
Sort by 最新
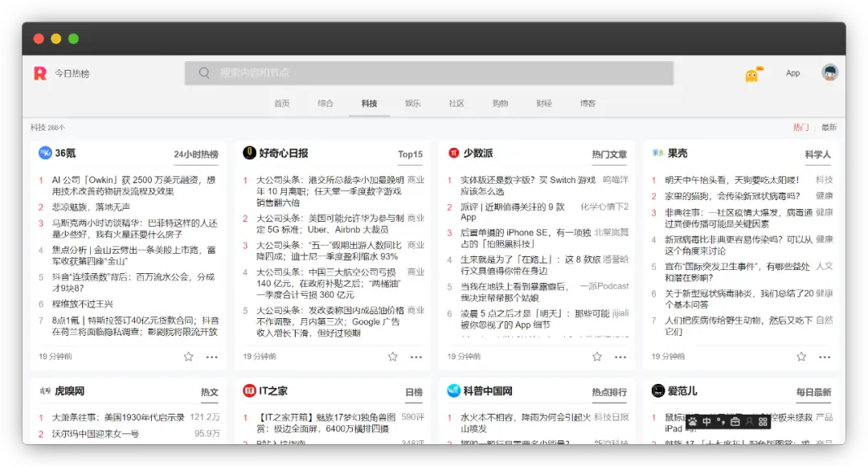829,127
